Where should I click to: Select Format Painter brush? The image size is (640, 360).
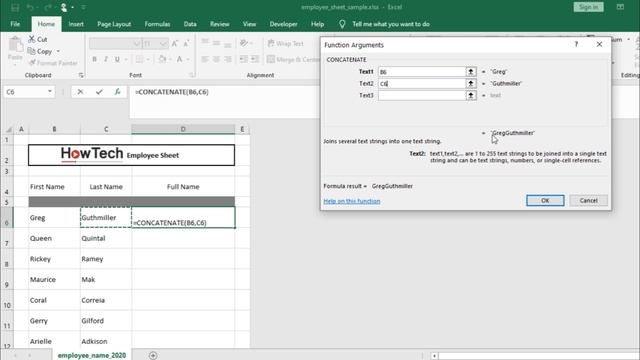(x=53, y=63)
